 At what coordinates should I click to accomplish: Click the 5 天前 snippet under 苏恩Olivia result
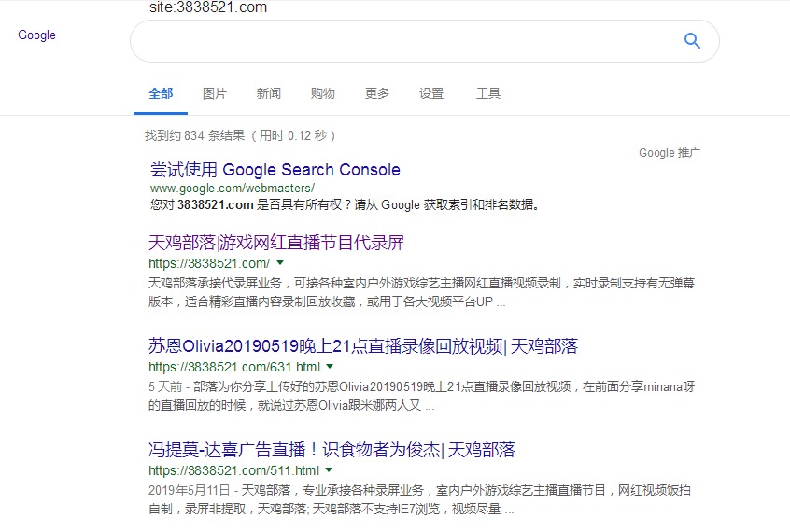(x=422, y=396)
